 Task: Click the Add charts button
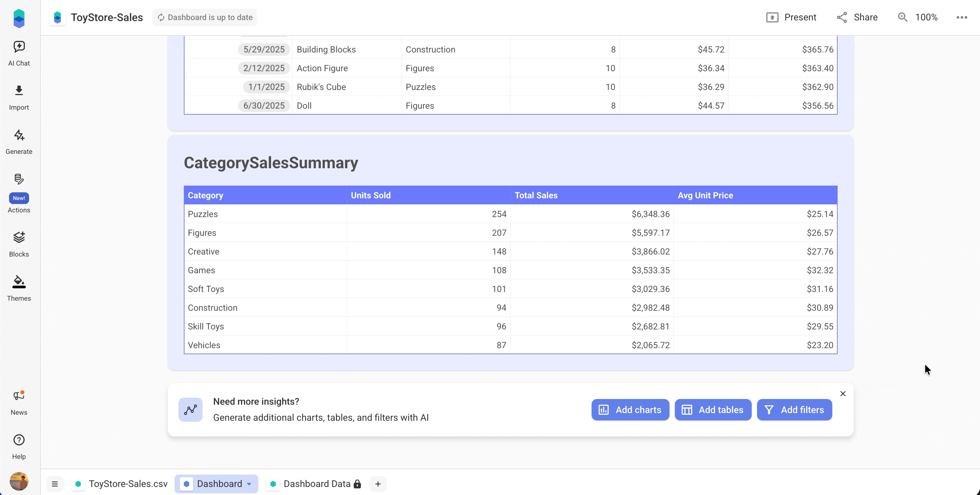click(630, 410)
